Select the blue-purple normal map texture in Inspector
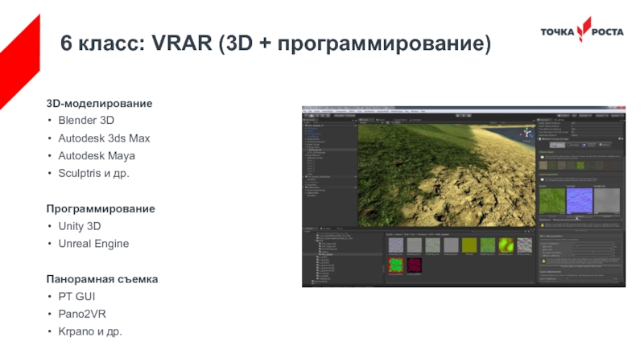This screenshot has width=644, height=362. 579,200
